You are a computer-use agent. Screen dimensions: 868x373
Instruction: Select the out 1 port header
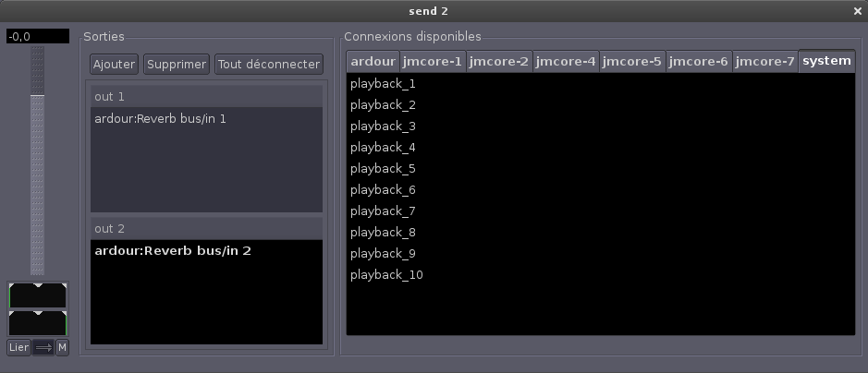point(206,97)
